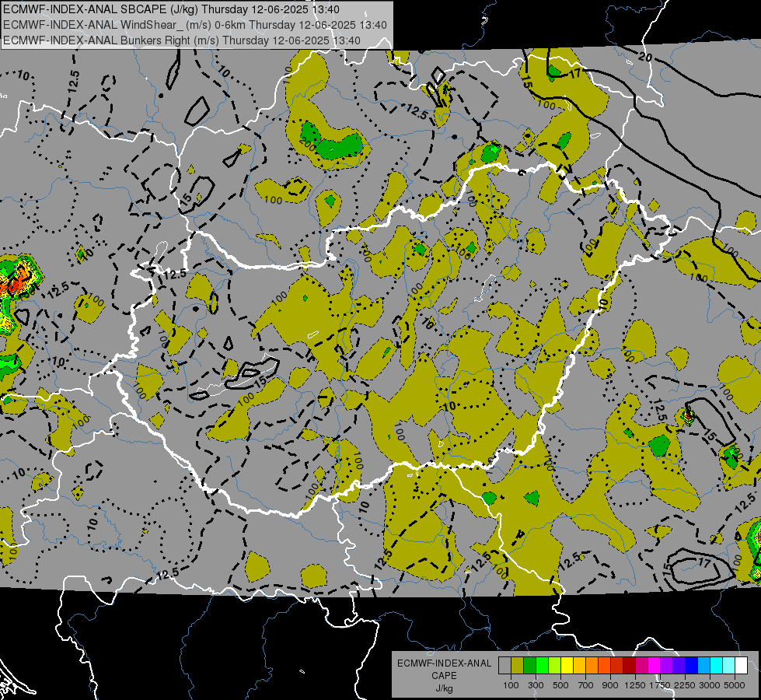Select the dark red legend swatch
This screenshot has width=761, height=700.
[x=629, y=666]
